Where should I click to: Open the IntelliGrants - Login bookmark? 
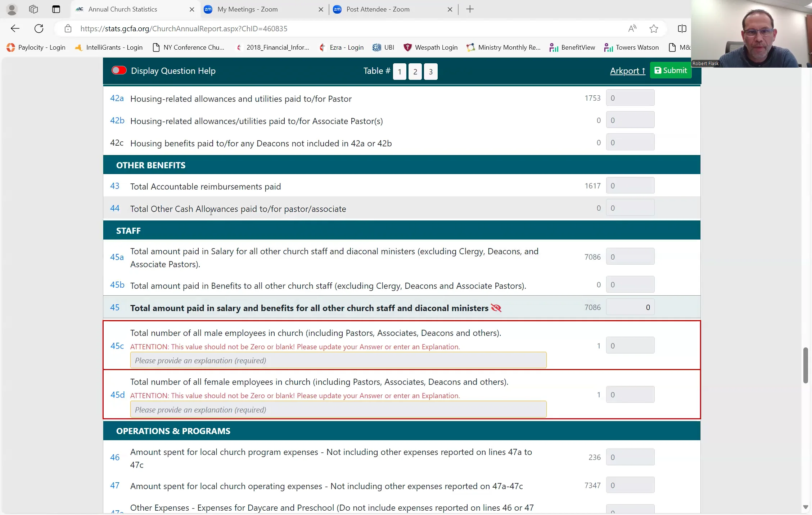pyautogui.click(x=108, y=47)
